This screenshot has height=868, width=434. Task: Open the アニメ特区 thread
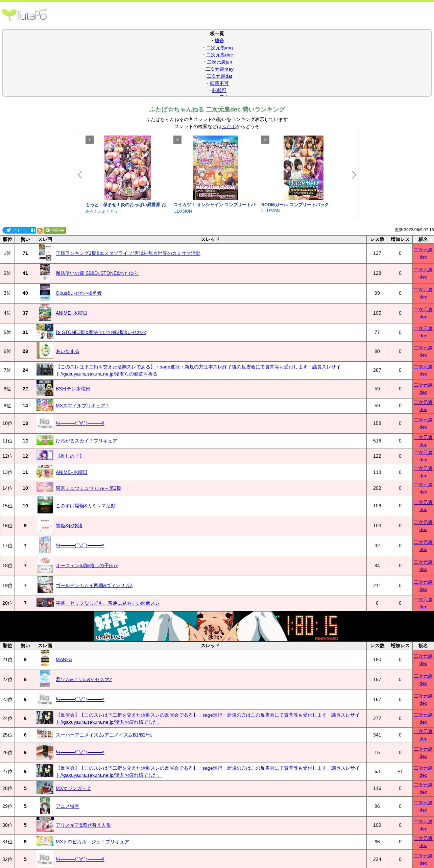tap(68, 806)
